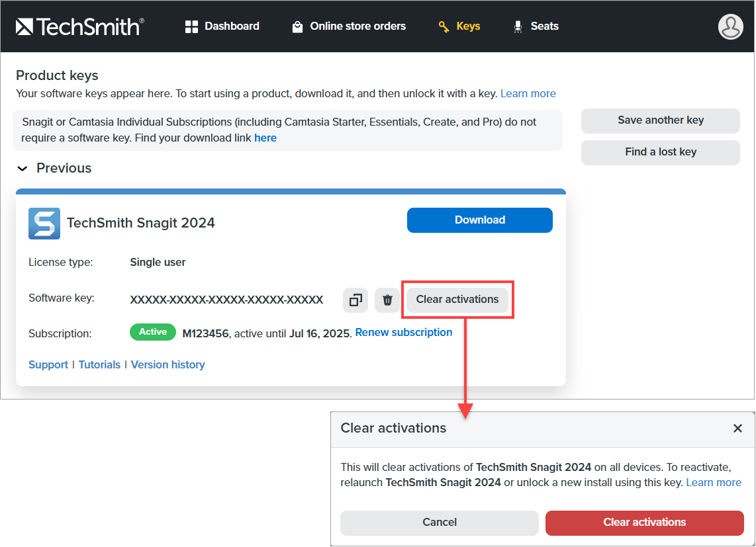This screenshot has height=547, width=756.
Task: Open Version history link
Action: click(167, 365)
